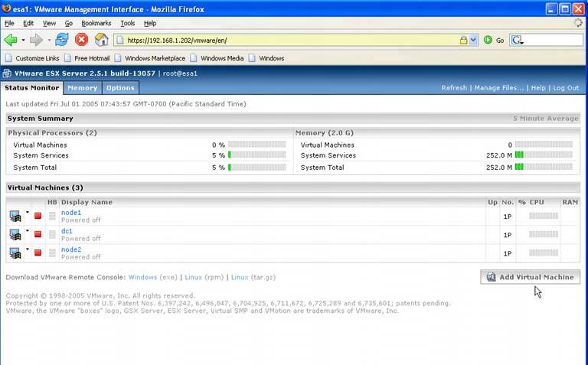Click the red Stop loading button
588x365 pixels.
(x=81, y=40)
